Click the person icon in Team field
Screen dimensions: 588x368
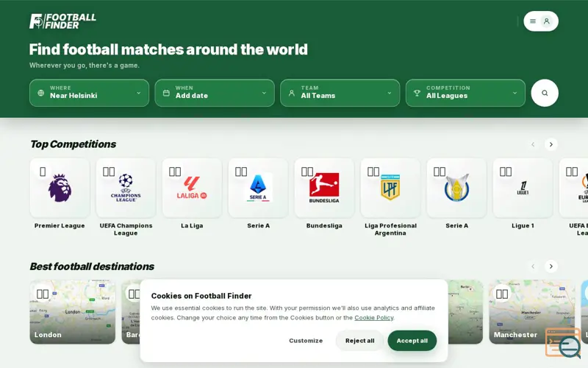tap(291, 93)
